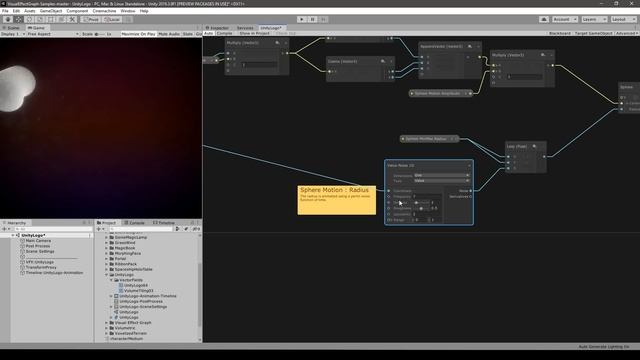Open the File menu
Screen dimensions: 640x360
coord(5,11)
